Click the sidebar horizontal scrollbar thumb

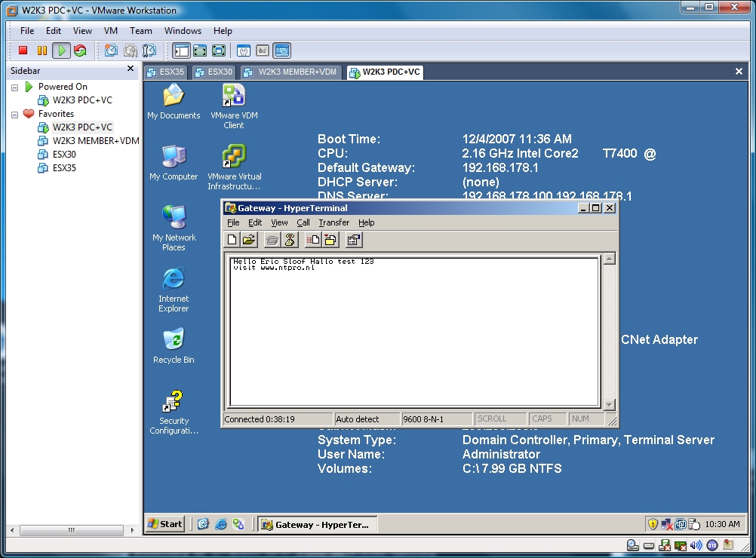pyautogui.click(x=72, y=530)
